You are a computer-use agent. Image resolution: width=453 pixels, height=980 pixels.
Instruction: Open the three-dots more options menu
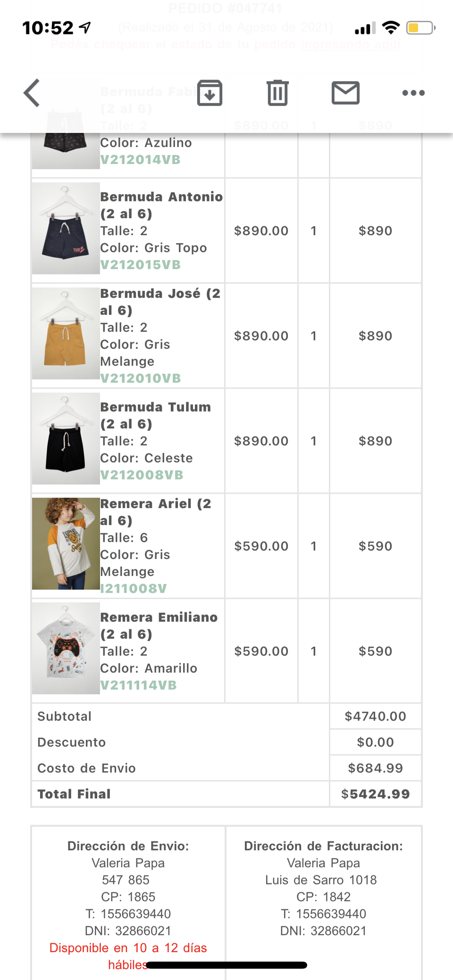point(413,93)
